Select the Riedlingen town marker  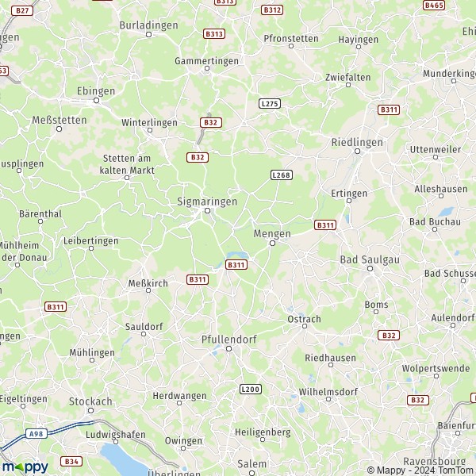pos(357,151)
